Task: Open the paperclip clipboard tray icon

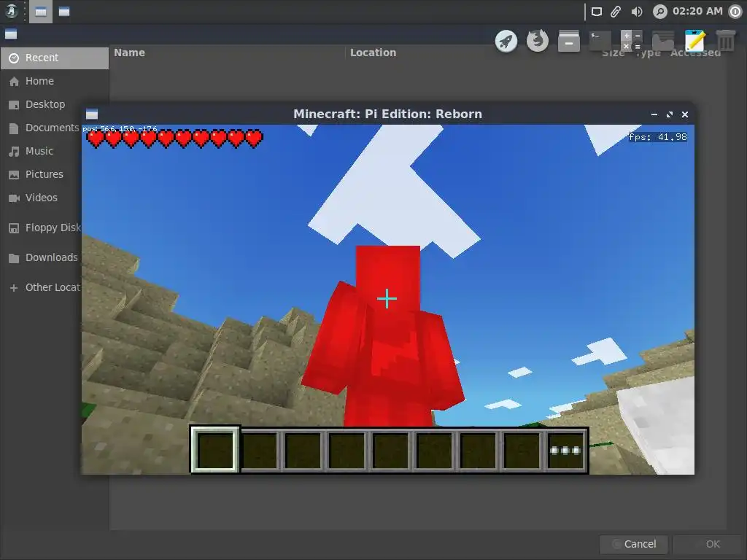Action: 616,12
